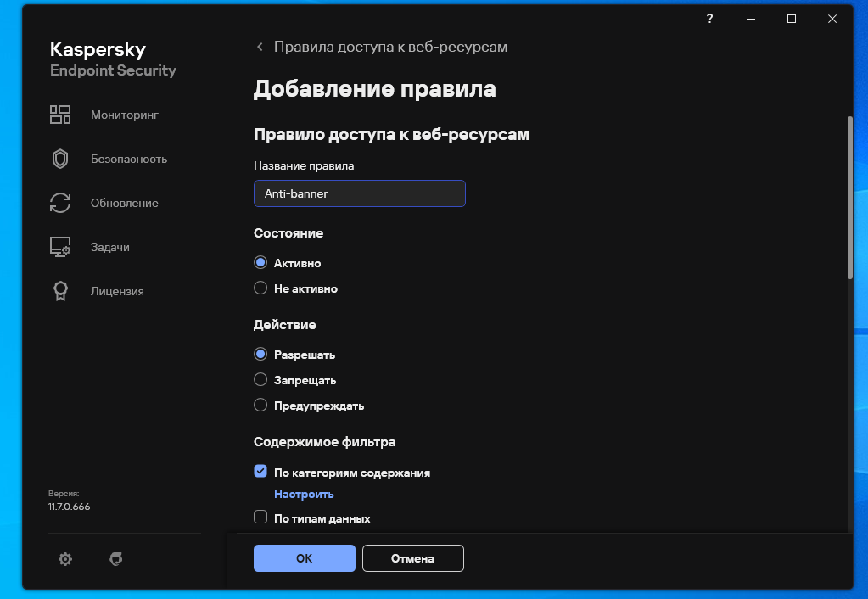Click the Update refresh arrows icon
The height and width of the screenshot is (599, 868).
[x=59, y=203]
